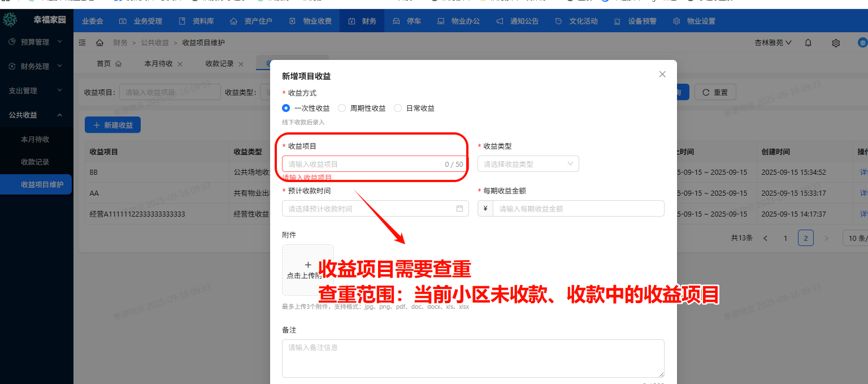This screenshot has height=384, width=868.
Task: Expand the 杏林雅苑 community selector
Action: point(772,42)
